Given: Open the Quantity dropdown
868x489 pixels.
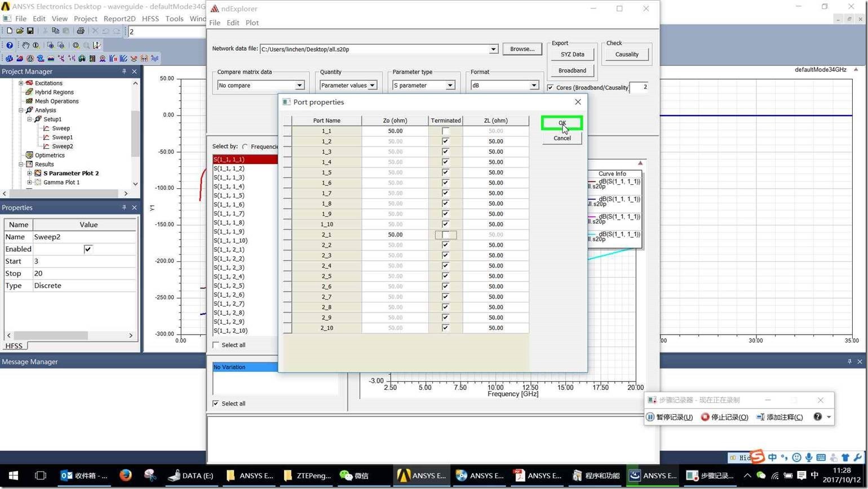Looking at the screenshot, I should [372, 85].
